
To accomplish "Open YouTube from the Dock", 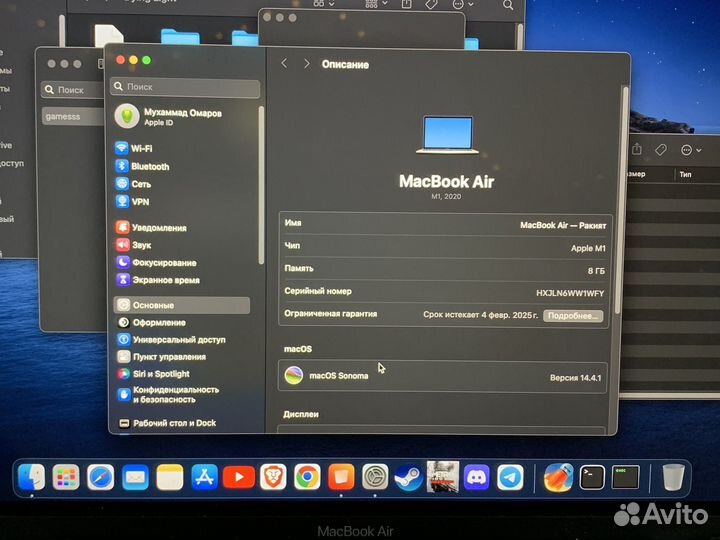I will [239, 477].
